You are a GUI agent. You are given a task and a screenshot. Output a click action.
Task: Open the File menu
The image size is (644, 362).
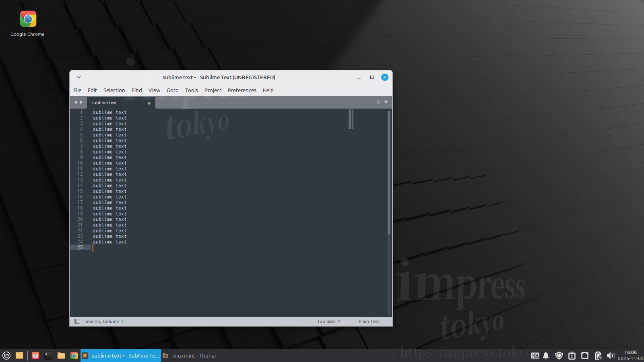[x=77, y=90]
